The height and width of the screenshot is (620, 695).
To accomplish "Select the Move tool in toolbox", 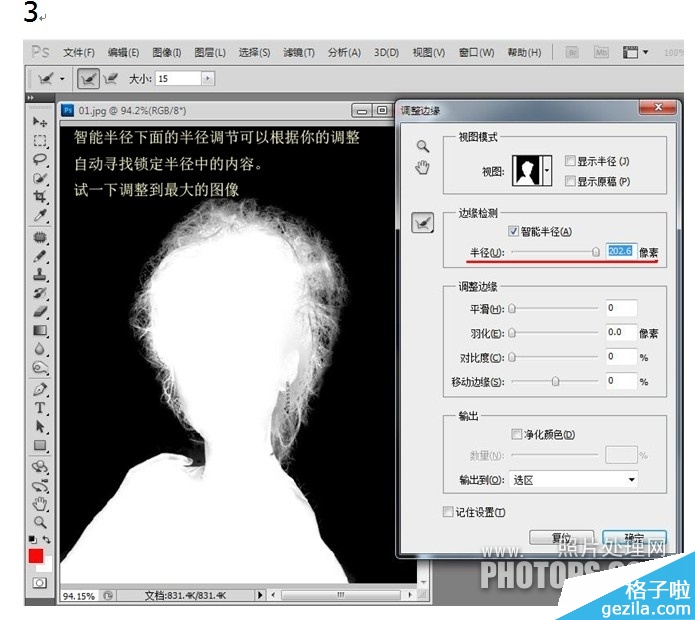I will click(x=40, y=122).
